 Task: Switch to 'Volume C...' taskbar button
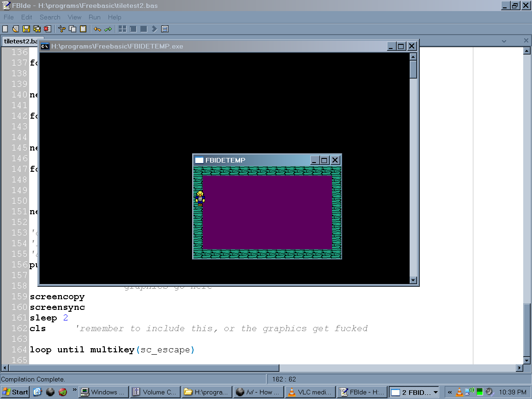coord(156,392)
